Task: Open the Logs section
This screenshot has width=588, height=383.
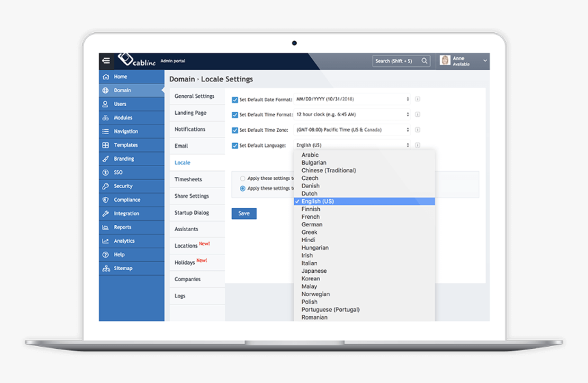Action: tap(197, 296)
